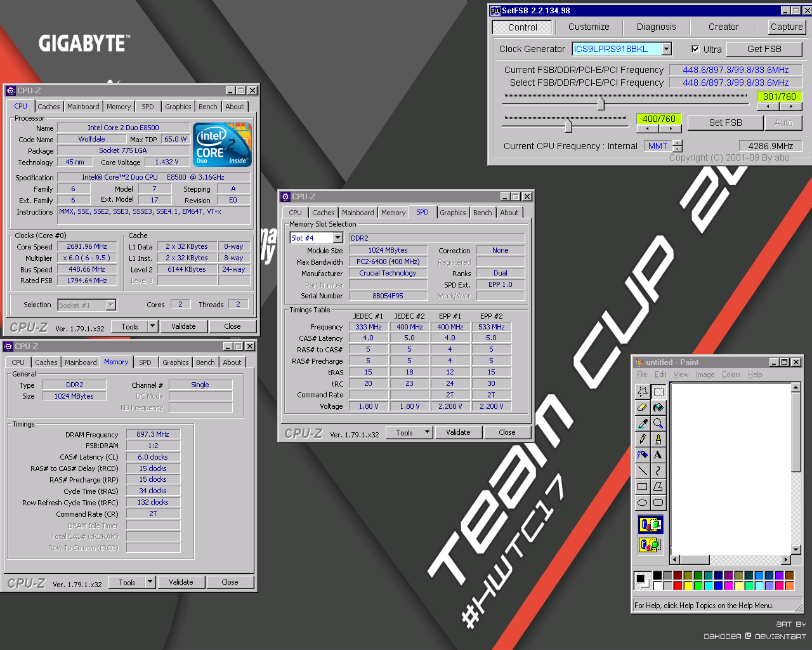
Task: Click Tools button in CPU-Z Memory window
Action: pyautogui.click(x=127, y=582)
